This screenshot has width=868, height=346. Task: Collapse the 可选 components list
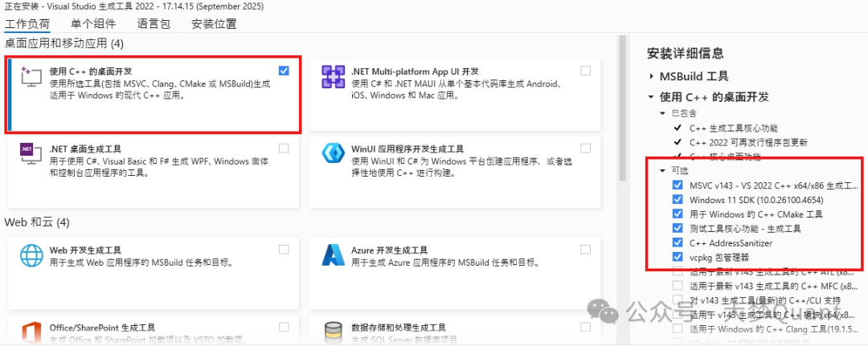pos(662,171)
